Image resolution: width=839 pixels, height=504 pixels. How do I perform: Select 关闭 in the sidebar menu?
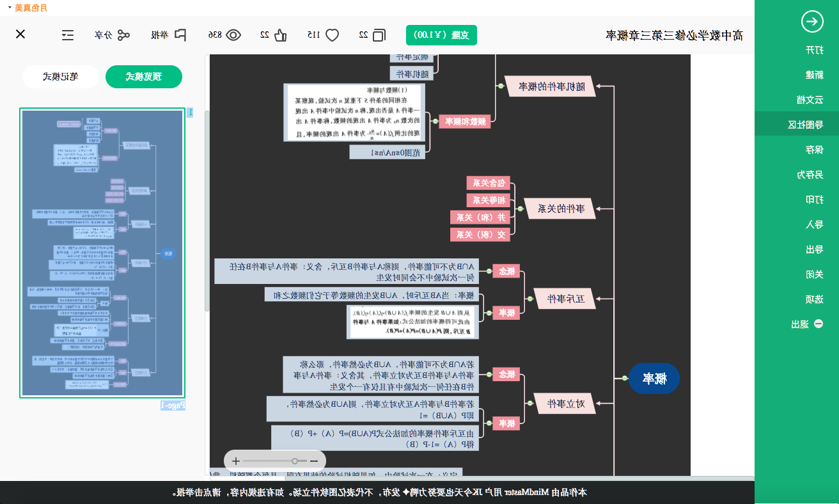[x=813, y=274]
